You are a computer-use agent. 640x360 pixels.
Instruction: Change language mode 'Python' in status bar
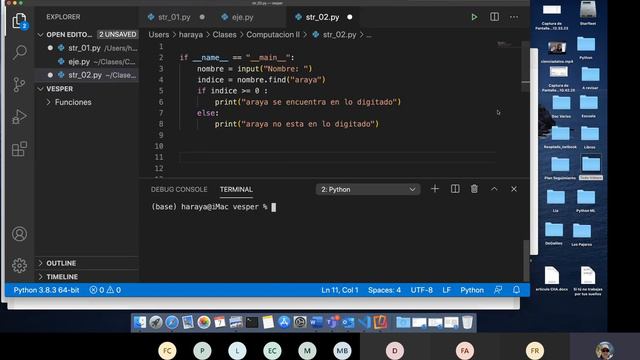[472, 290]
